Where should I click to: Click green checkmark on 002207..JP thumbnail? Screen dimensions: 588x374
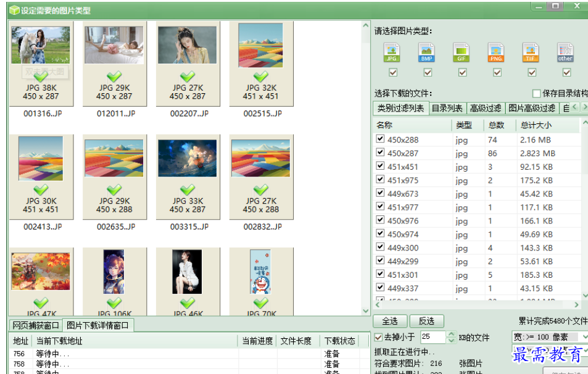(x=188, y=77)
